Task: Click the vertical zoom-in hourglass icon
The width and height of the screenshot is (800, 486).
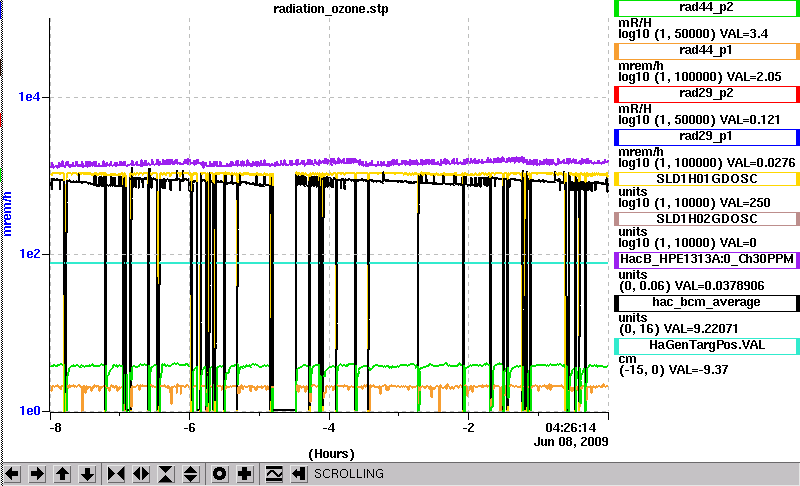Action: pyautogui.click(x=166, y=474)
